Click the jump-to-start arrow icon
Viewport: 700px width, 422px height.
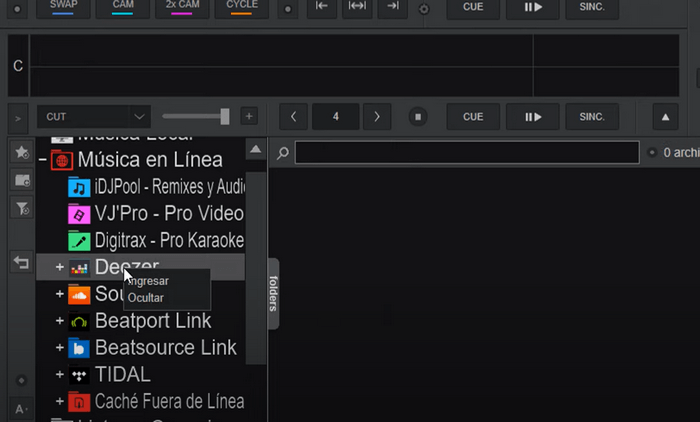(x=322, y=8)
